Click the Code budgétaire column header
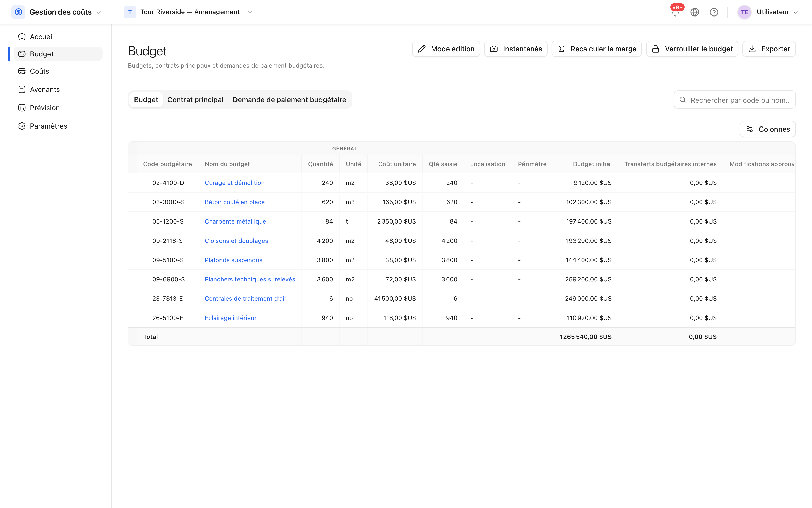 click(167, 164)
